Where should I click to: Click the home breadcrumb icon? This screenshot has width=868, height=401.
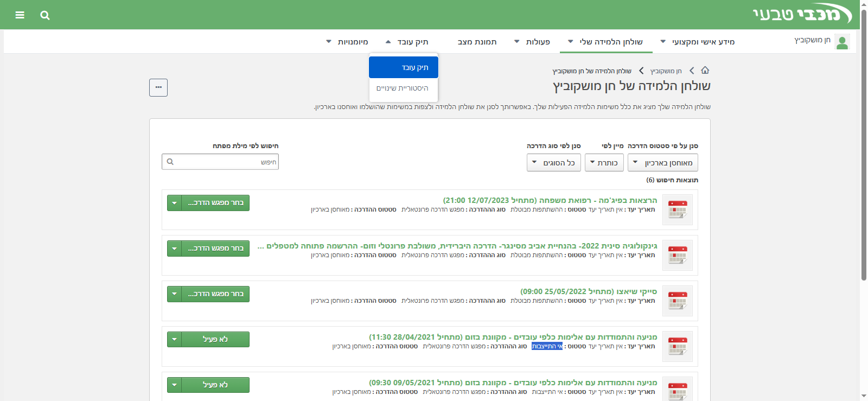pyautogui.click(x=705, y=71)
